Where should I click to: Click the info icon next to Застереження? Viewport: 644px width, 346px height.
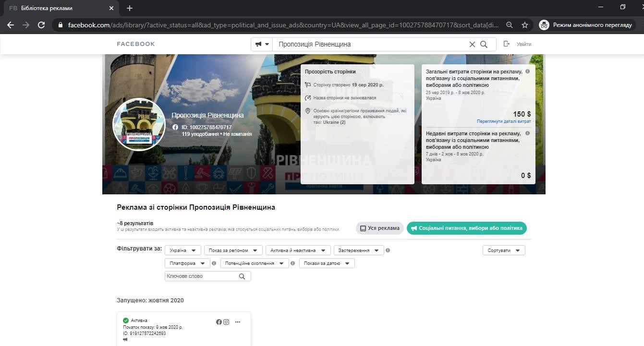[388, 251]
